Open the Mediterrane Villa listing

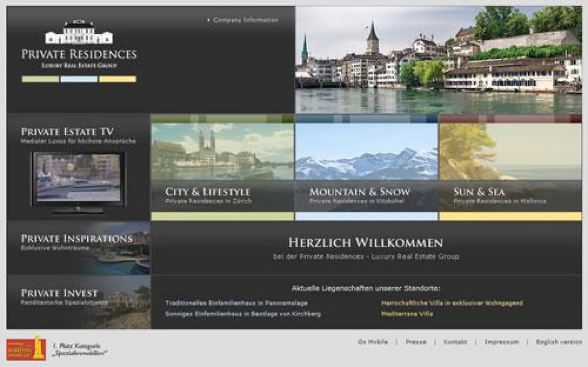click(408, 314)
